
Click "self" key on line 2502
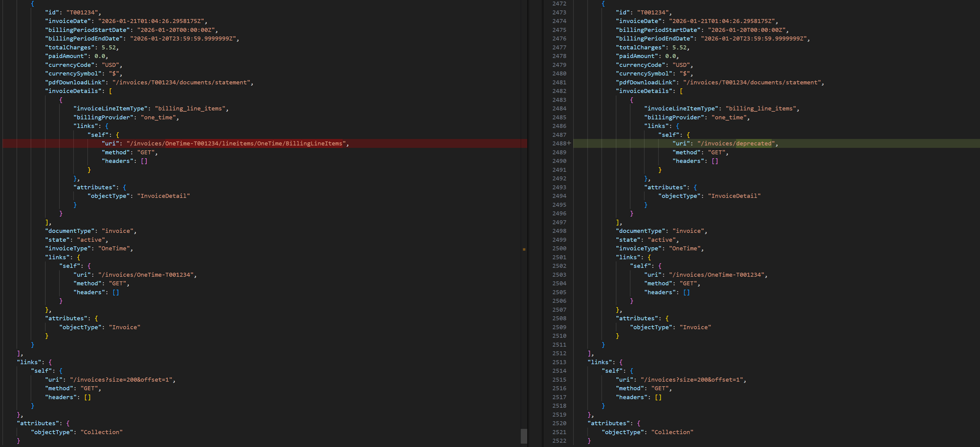[x=641, y=266]
